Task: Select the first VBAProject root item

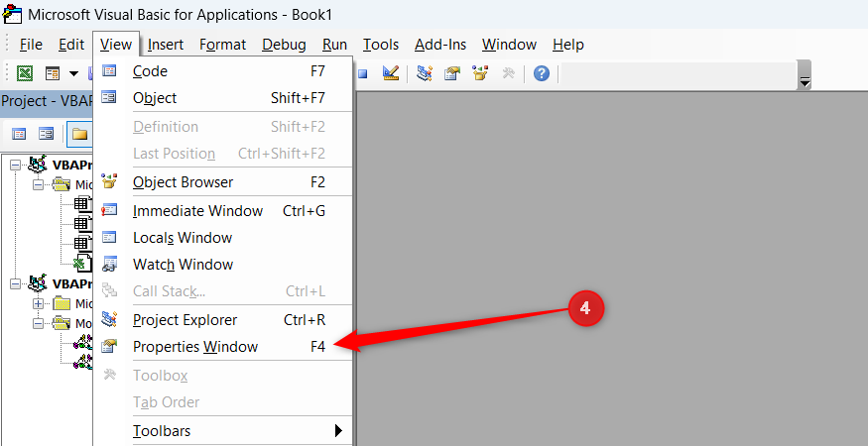Action: click(72, 165)
